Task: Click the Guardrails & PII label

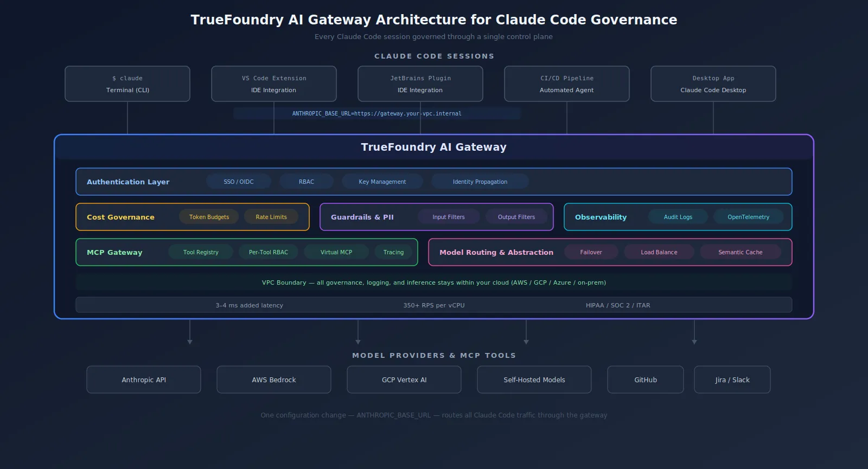Action: (x=362, y=217)
